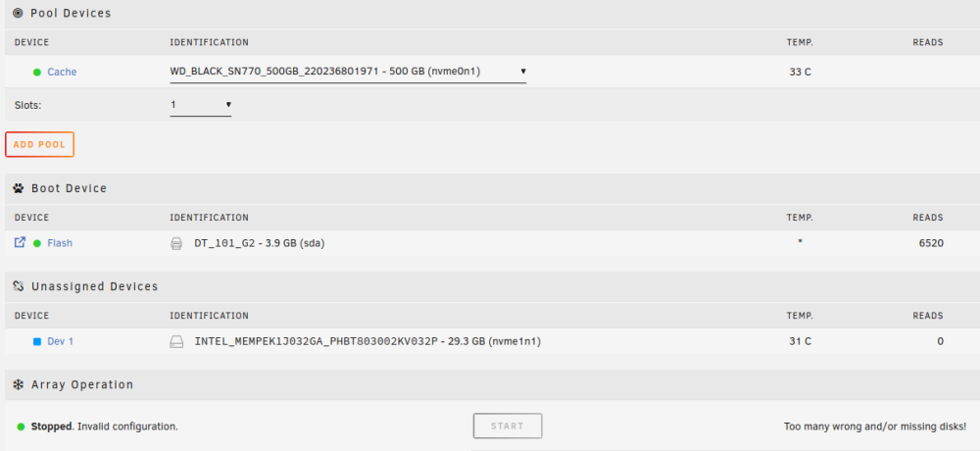Click the blue square status beside Dev 1
Screen dimensions: 980x451
coord(37,341)
